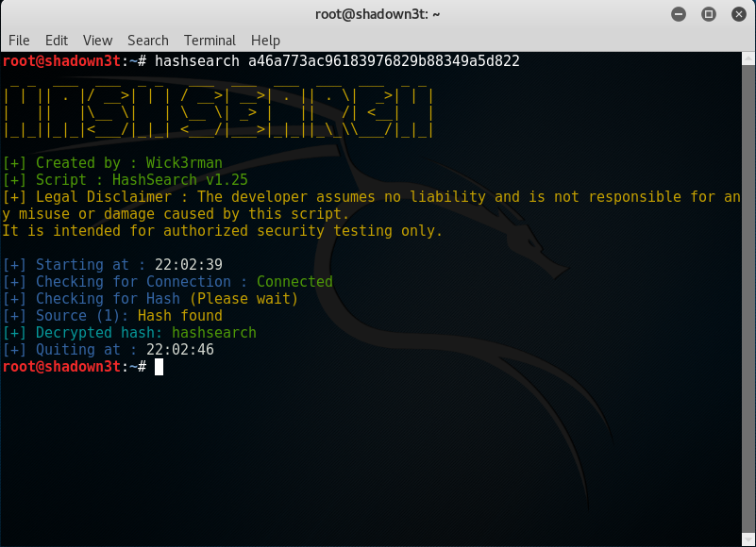Click 'Checking for Connection' label
The width and height of the screenshot is (756, 547).
(x=133, y=281)
